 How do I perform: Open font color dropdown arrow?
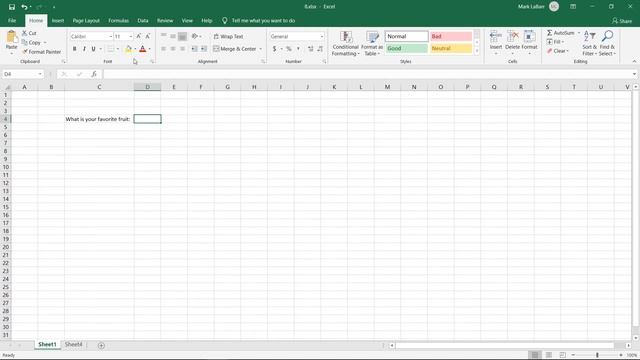(149, 49)
